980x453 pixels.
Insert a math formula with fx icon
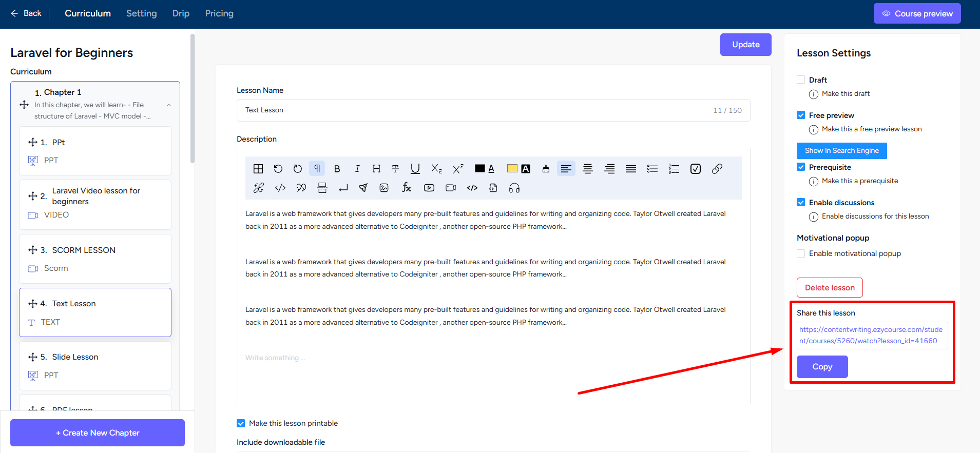pos(407,188)
